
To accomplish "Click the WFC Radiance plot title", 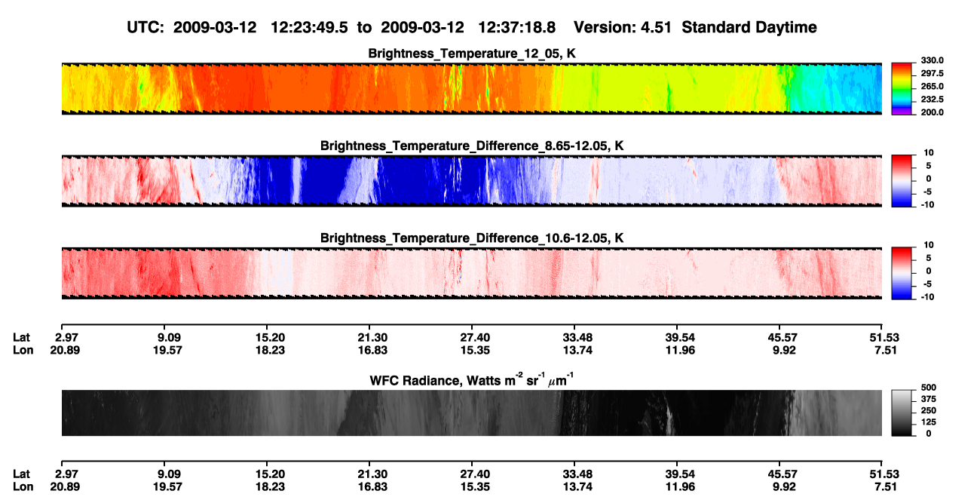I will 472,380.
